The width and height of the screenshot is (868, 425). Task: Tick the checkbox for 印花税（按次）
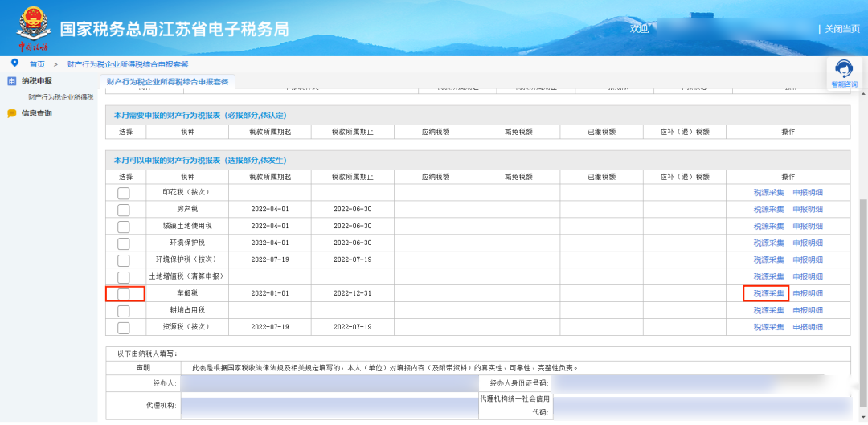coord(124,193)
